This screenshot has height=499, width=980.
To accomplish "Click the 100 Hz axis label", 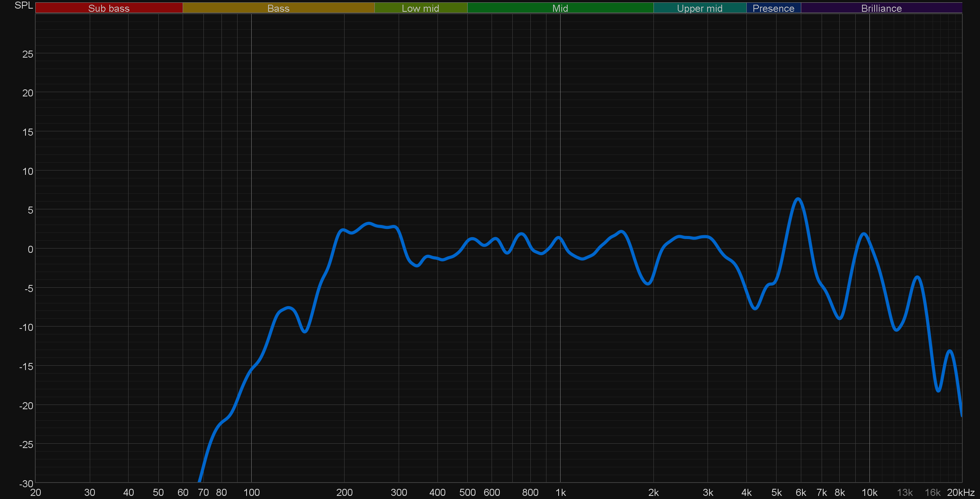I will point(251,492).
